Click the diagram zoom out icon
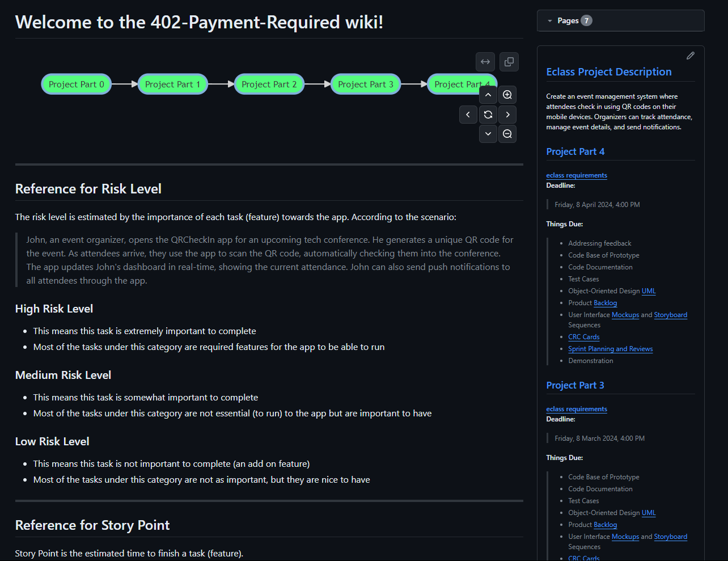Screen dimensions: 728x561 pyautogui.click(x=507, y=134)
